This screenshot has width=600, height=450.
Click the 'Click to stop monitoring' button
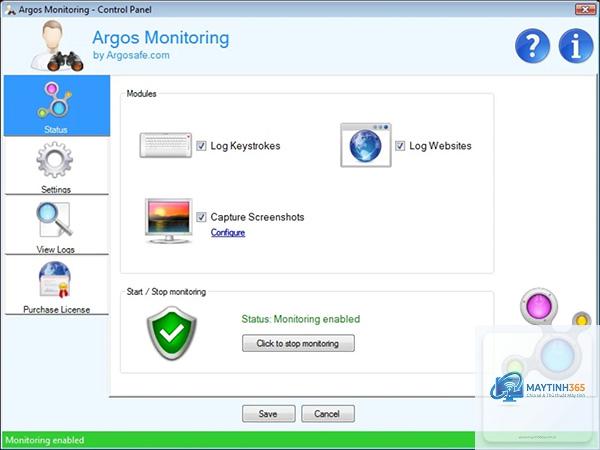[298, 343]
